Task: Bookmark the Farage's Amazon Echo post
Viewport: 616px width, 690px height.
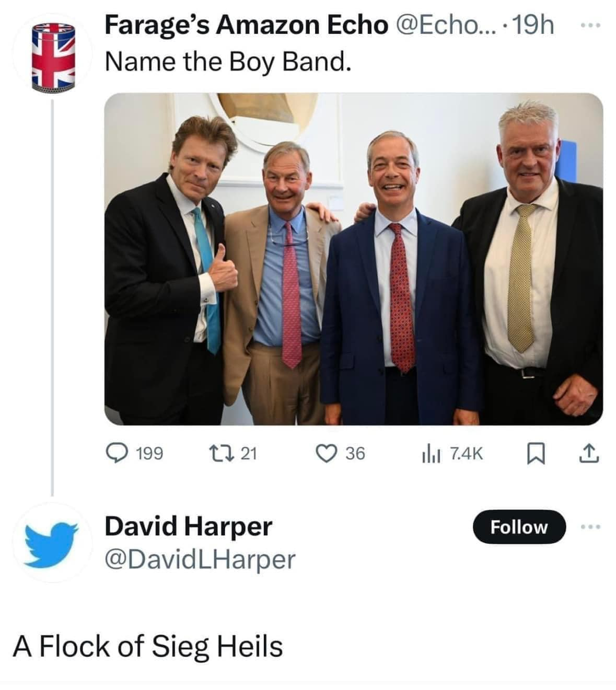Action: click(x=534, y=453)
